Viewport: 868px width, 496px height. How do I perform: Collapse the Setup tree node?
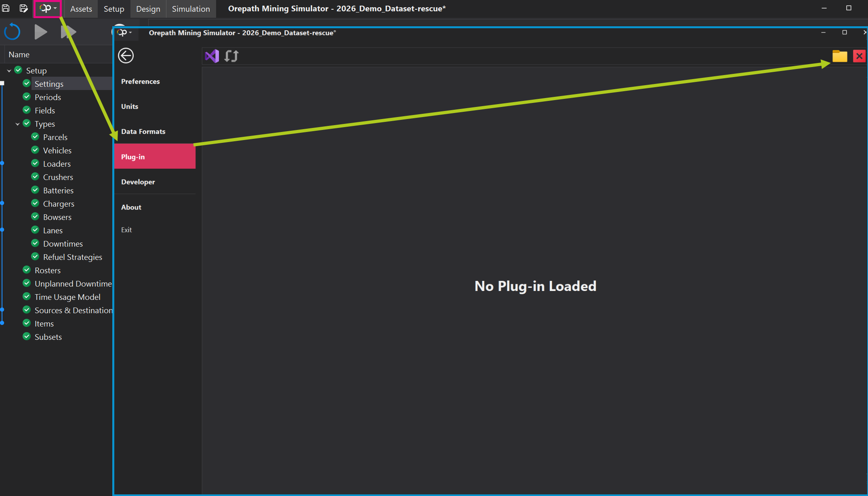coord(9,71)
